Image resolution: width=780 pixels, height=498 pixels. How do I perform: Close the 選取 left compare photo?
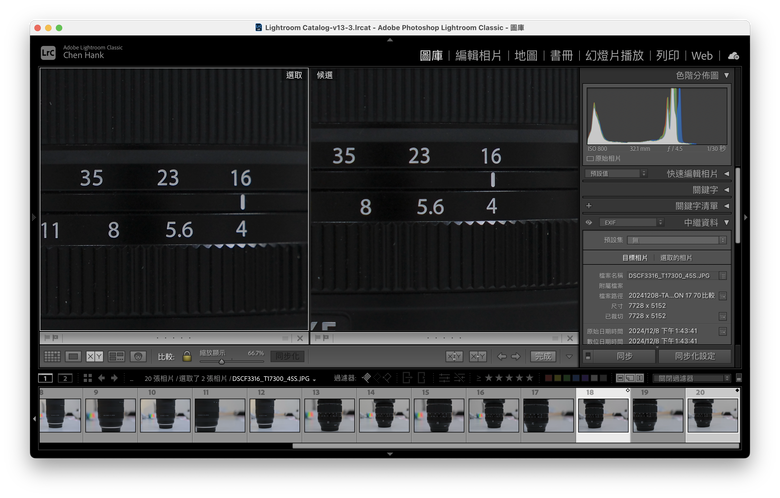coord(300,338)
